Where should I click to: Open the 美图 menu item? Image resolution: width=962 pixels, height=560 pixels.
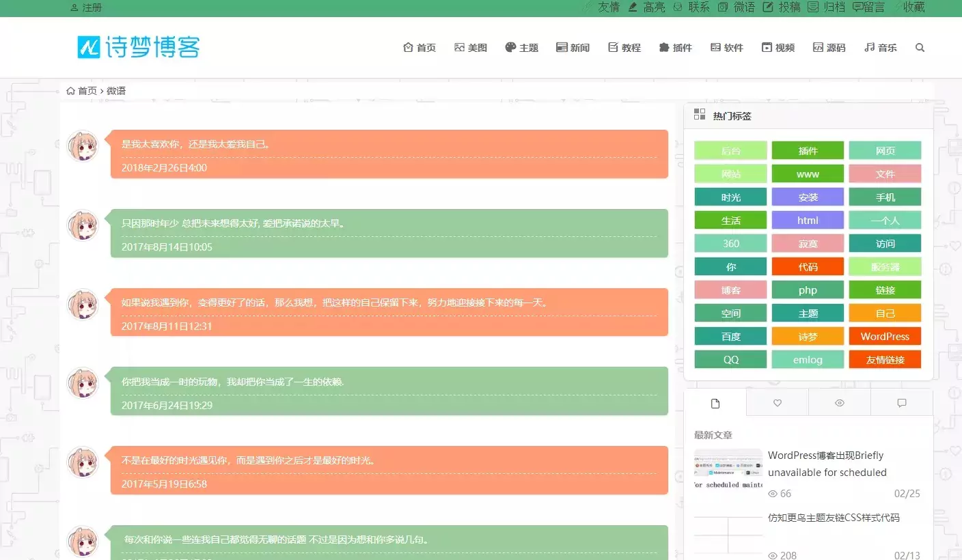click(470, 47)
